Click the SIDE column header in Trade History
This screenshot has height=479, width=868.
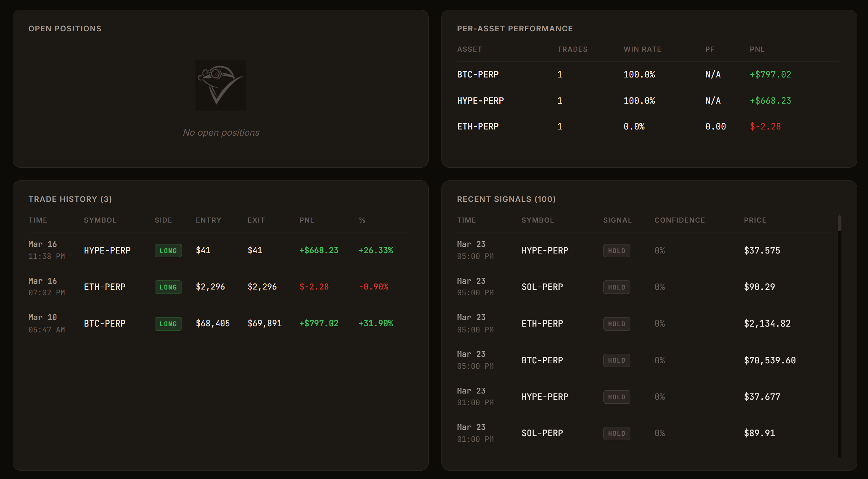[x=163, y=220]
